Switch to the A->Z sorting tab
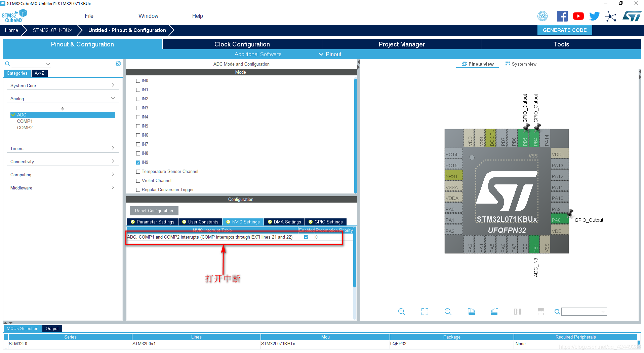The width and height of the screenshot is (644, 353). (39, 73)
